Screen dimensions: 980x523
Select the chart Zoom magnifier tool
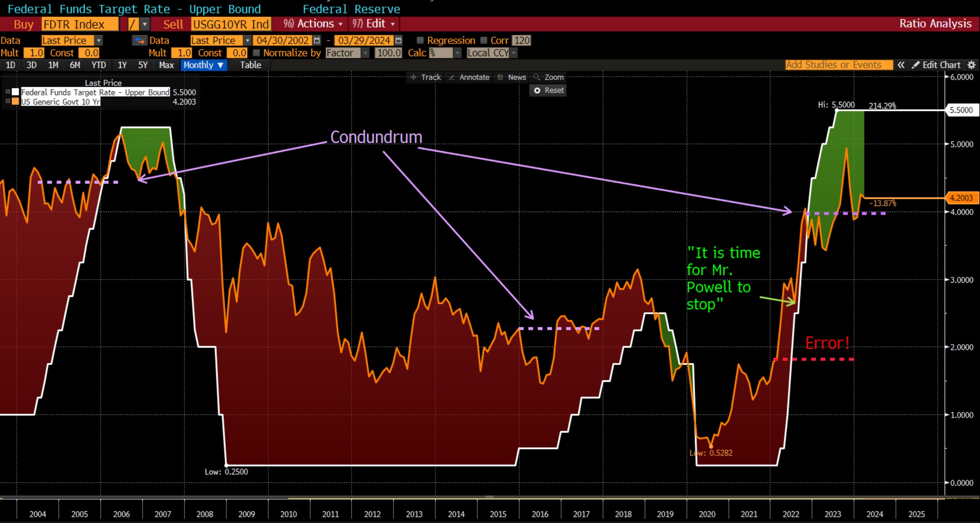click(x=549, y=77)
